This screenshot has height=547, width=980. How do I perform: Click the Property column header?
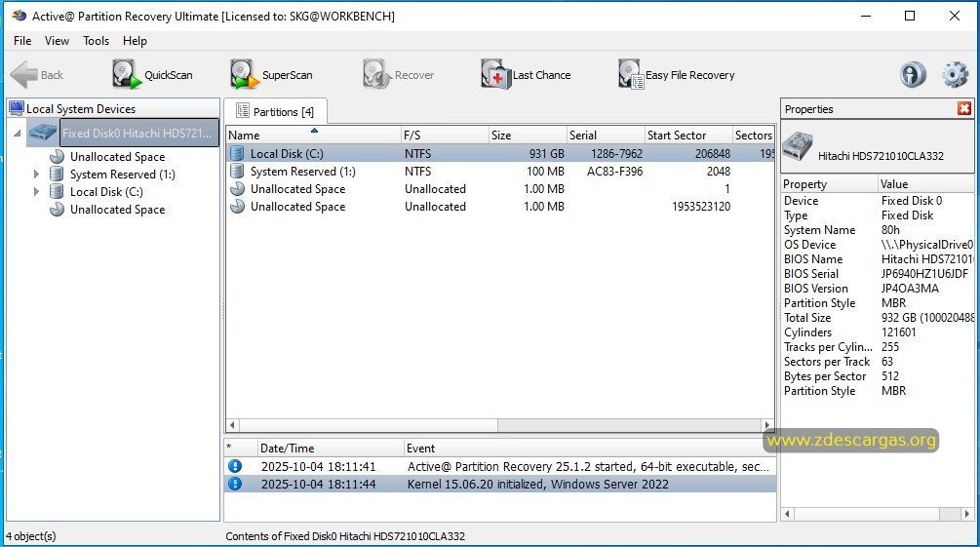click(x=829, y=183)
